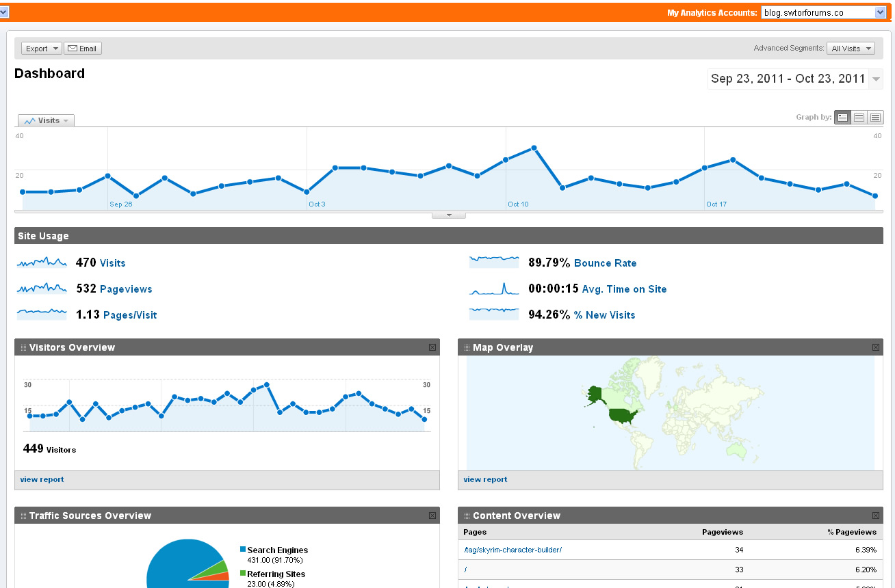Screen dimensions: 895x588
Task: Click the Search Engines blue legend swatch
Action: (243, 550)
